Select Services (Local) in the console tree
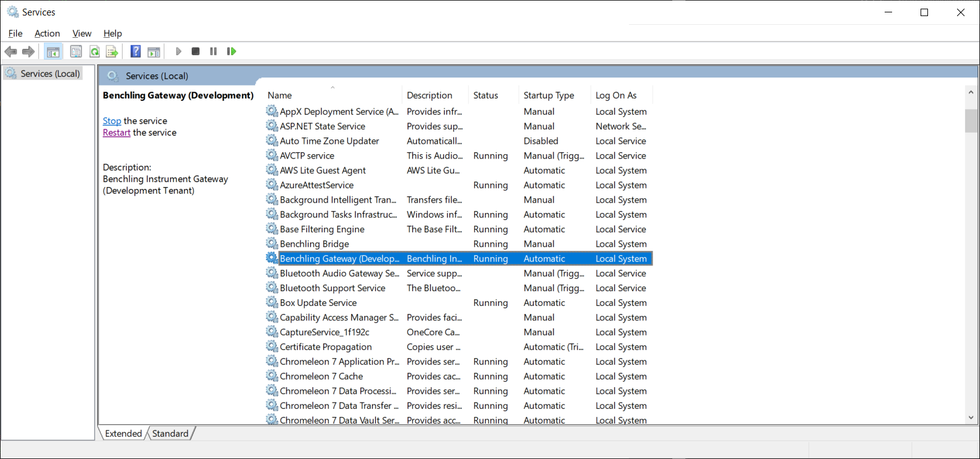 click(50, 74)
